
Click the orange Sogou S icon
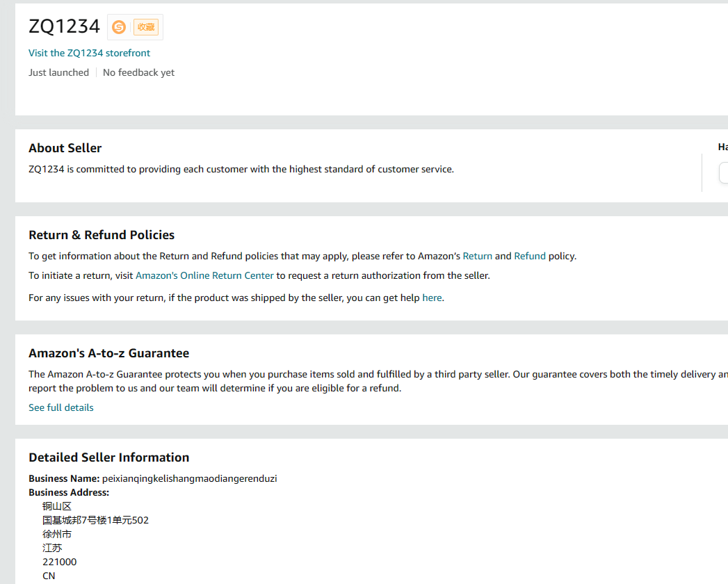(119, 27)
